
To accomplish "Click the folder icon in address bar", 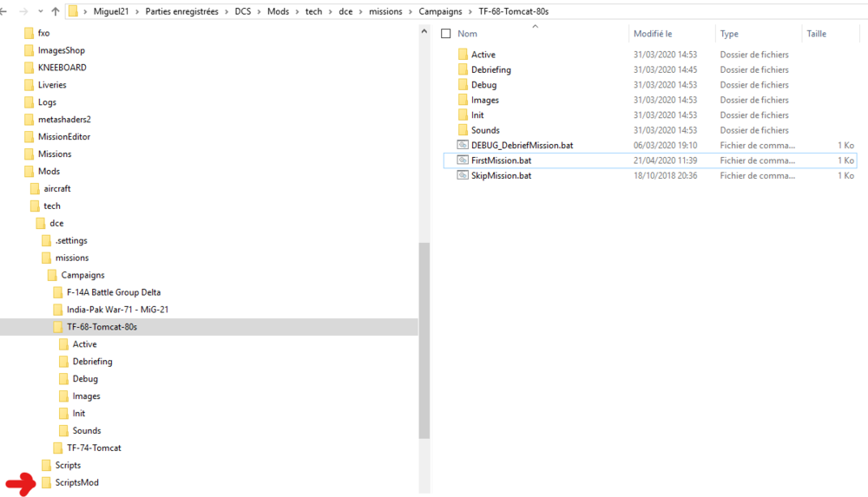I will 73,11.
